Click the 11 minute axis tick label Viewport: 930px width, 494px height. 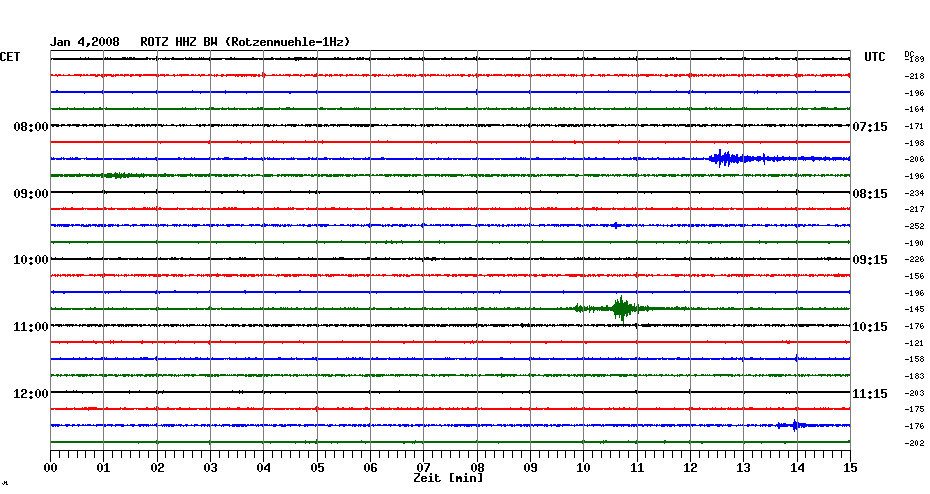coord(637,468)
